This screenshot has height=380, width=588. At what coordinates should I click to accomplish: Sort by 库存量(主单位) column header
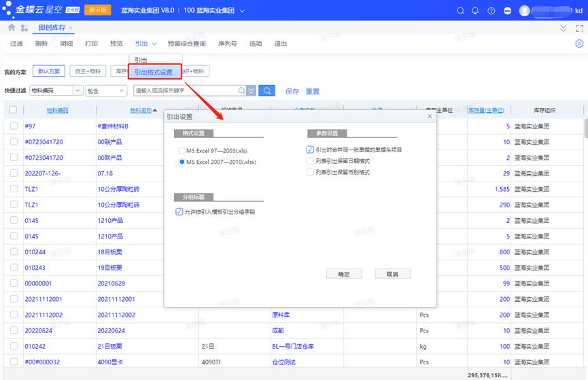pyautogui.click(x=486, y=110)
